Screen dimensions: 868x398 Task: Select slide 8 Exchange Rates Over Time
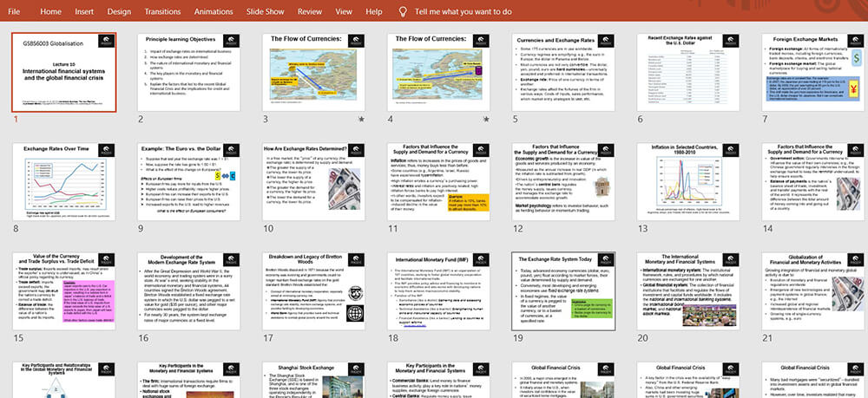pyautogui.click(x=64, y=181)
